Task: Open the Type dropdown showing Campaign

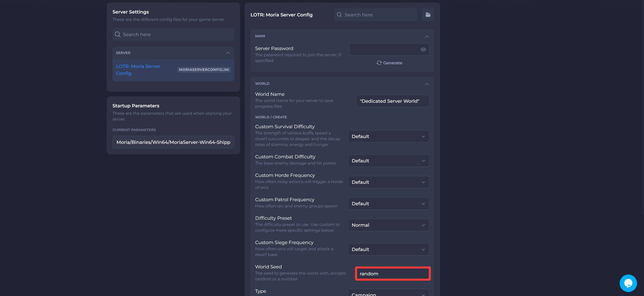Action: coord(388,293)
